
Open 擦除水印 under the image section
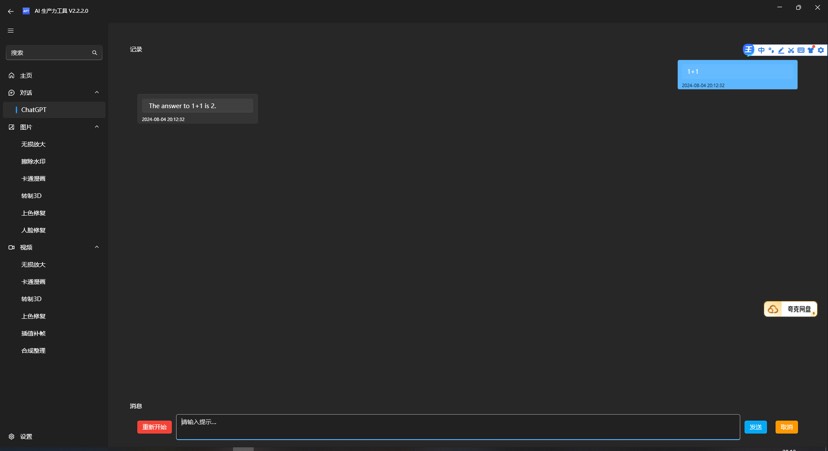pos(33,162)
